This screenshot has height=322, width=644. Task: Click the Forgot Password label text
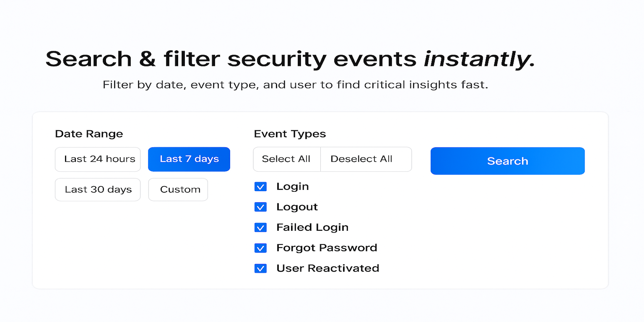click(x=326, y=248)
